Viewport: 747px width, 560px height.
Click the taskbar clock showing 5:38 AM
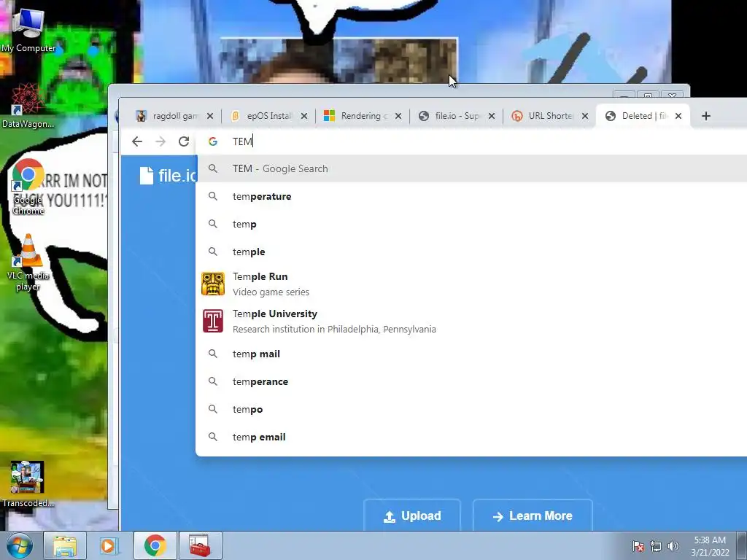point(710,546)
